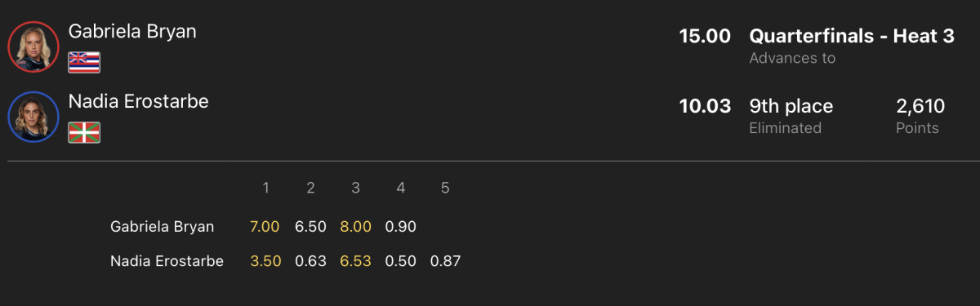Image resolution: width=980 pixels, height=306 pixels.
Task: Go to Quarterfinals - Heat 3
Action: [852, 36]
